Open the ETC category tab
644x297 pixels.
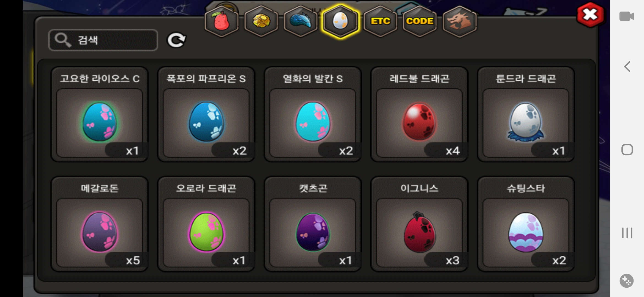click(x=380, y=21)
